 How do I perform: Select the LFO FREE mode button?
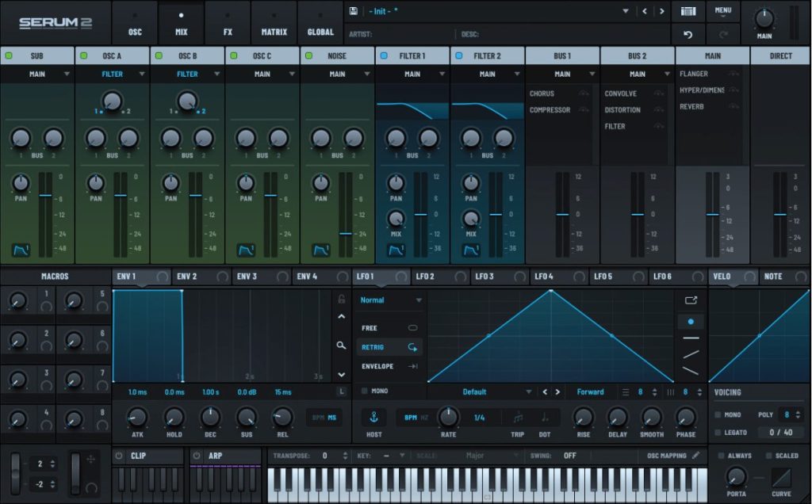point(389,327)
